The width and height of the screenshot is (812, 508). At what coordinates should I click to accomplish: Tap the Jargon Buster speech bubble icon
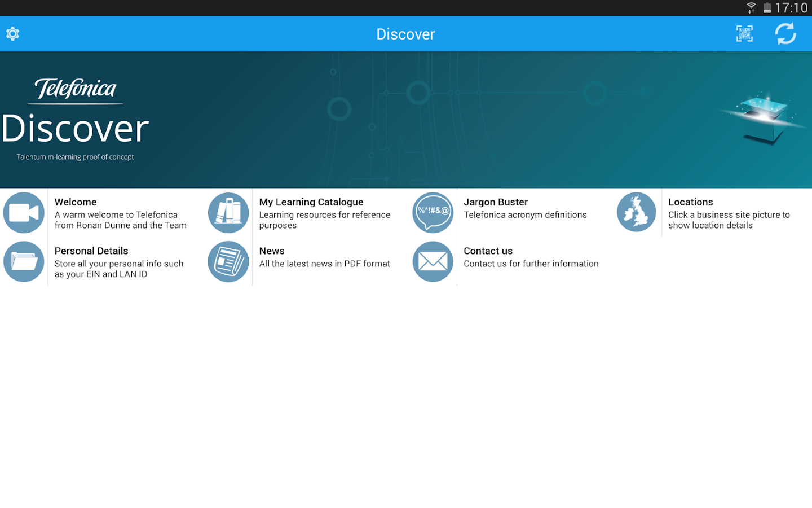click(433, 213)
